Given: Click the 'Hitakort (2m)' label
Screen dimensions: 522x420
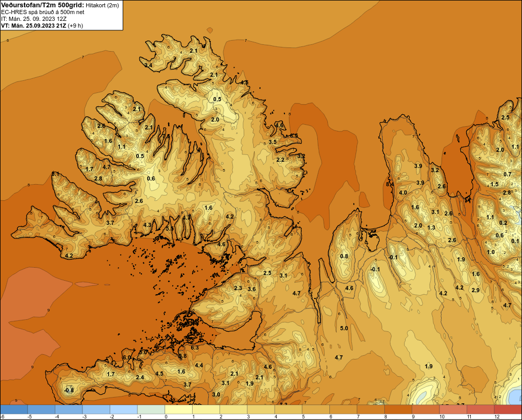Looking at the screenshot, I should click(x=102, y=5).
